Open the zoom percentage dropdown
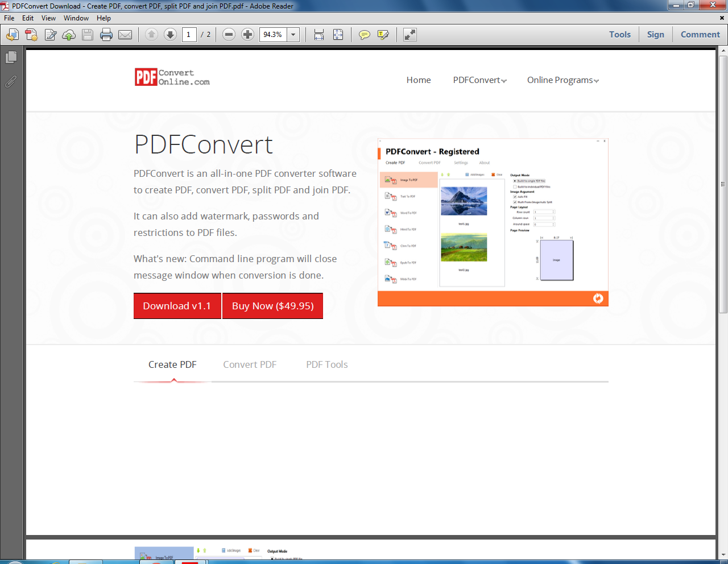Image resolution: width=728 pixels, height=564 pixels. tap(293, 34)
